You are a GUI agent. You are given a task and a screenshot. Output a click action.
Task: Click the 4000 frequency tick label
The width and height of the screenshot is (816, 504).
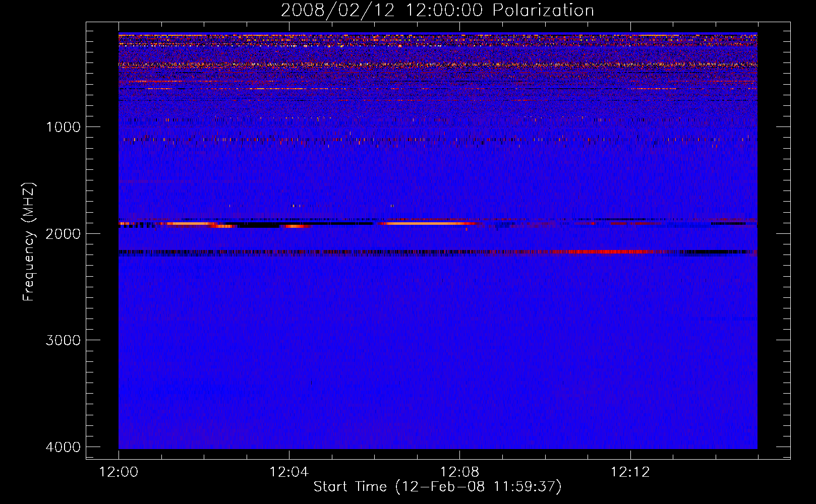(x=63, y=447)
